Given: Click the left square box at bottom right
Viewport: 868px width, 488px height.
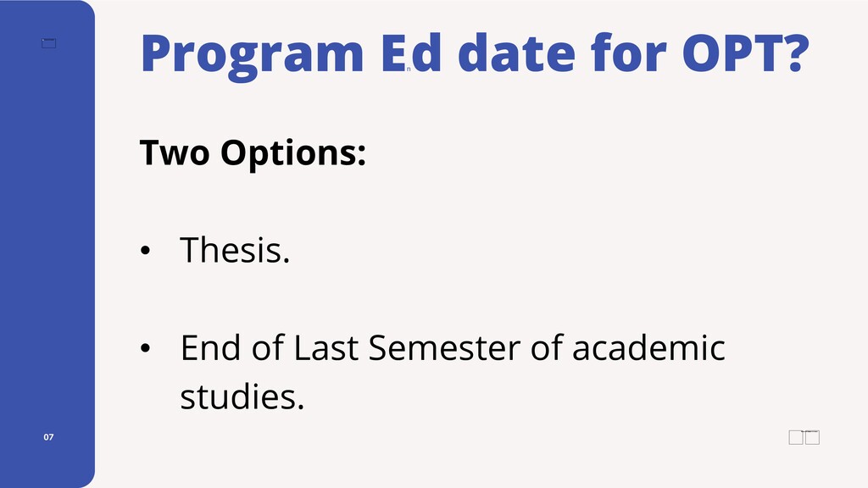Looking at the screenshot, I should (796, 437).
